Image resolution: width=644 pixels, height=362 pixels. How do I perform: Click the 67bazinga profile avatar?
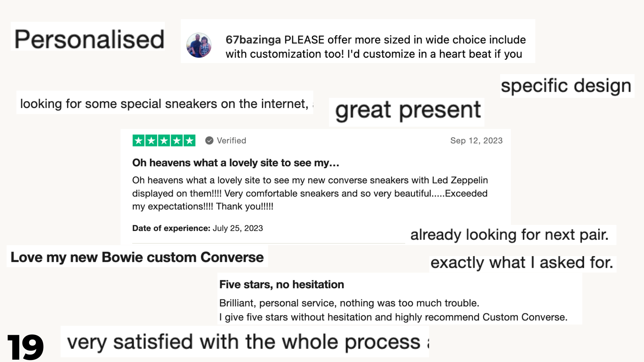pyautogui.click(x=199, y=45)
